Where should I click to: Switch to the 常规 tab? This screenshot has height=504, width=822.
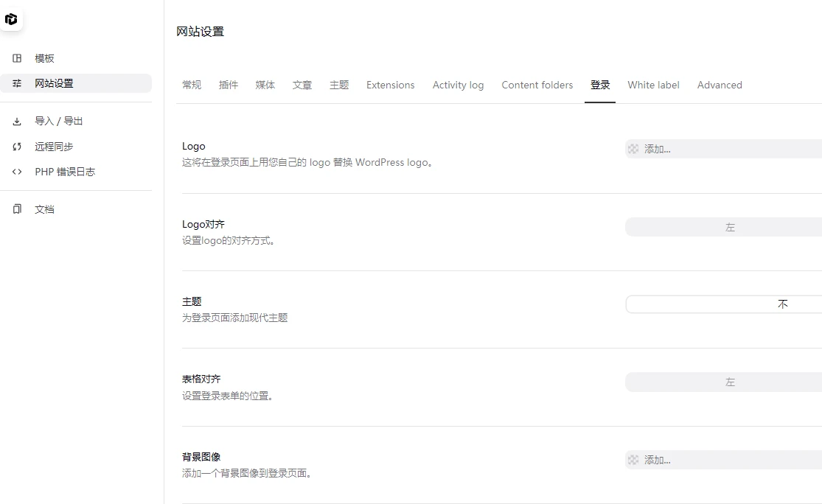click(x=192, y=85)
